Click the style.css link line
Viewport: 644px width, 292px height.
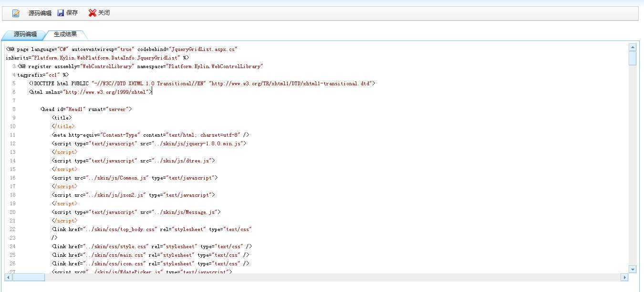[x=152, y=246]
